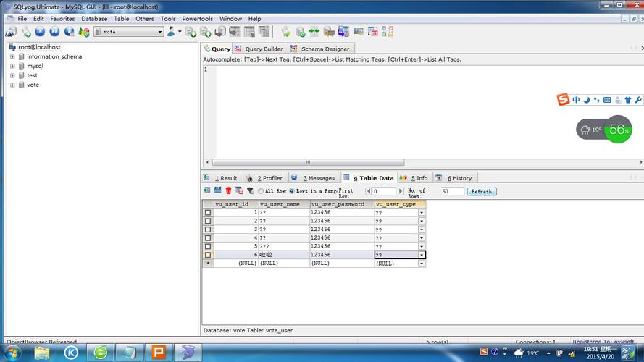Switch to the 2 Profiler tab
The width and height of the screenshot is (644, 362).
tap(265, 178)
